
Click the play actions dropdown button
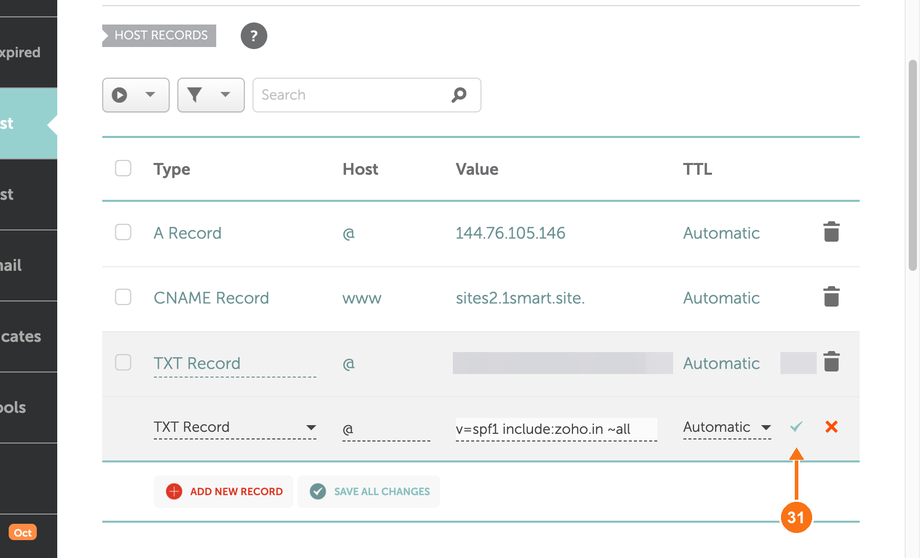(136, 95)
